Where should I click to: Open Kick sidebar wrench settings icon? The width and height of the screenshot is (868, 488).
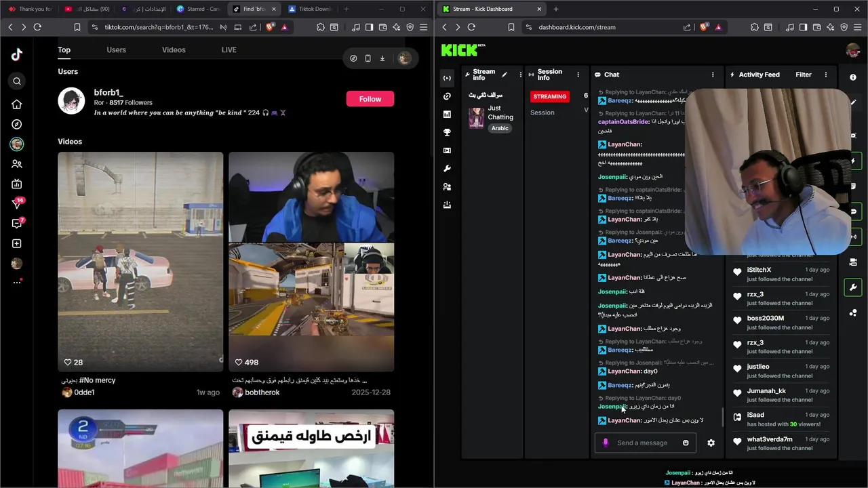pyautogui.click(x=447, y=169)
